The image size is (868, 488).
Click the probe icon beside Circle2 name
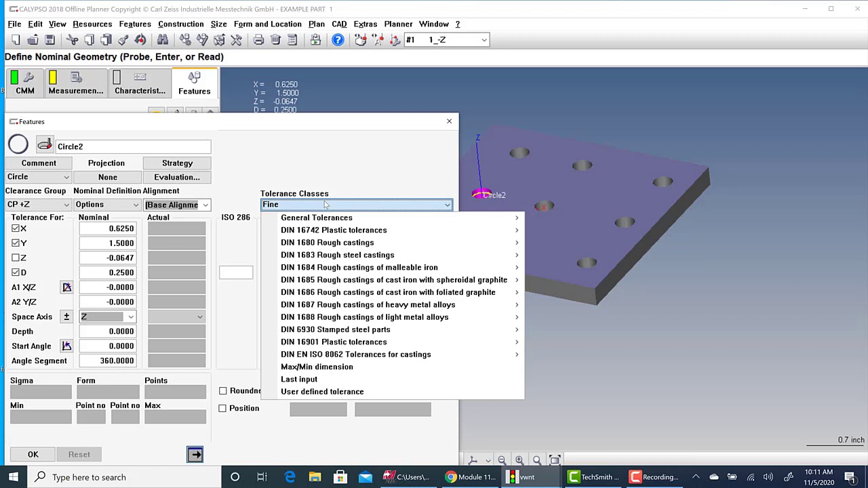pyautogui.click(x=45, y=144)
